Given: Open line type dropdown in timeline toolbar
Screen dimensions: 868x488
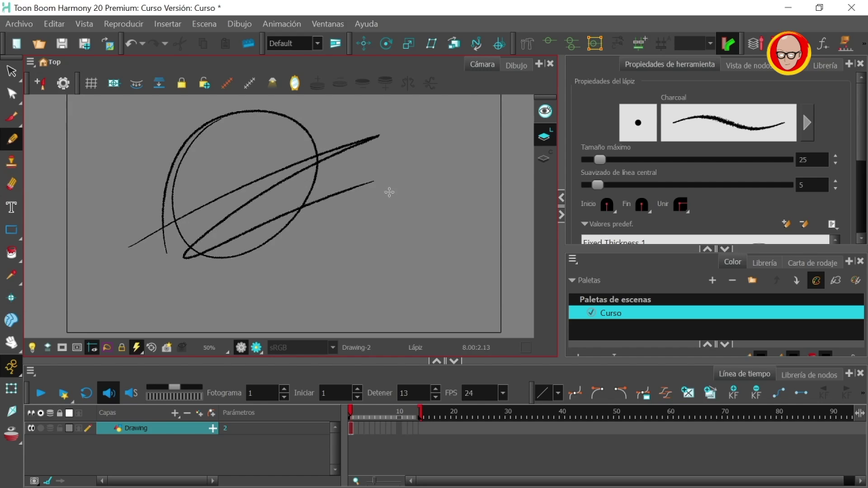Looking at the screenshot, I should [x=557, y=393].
